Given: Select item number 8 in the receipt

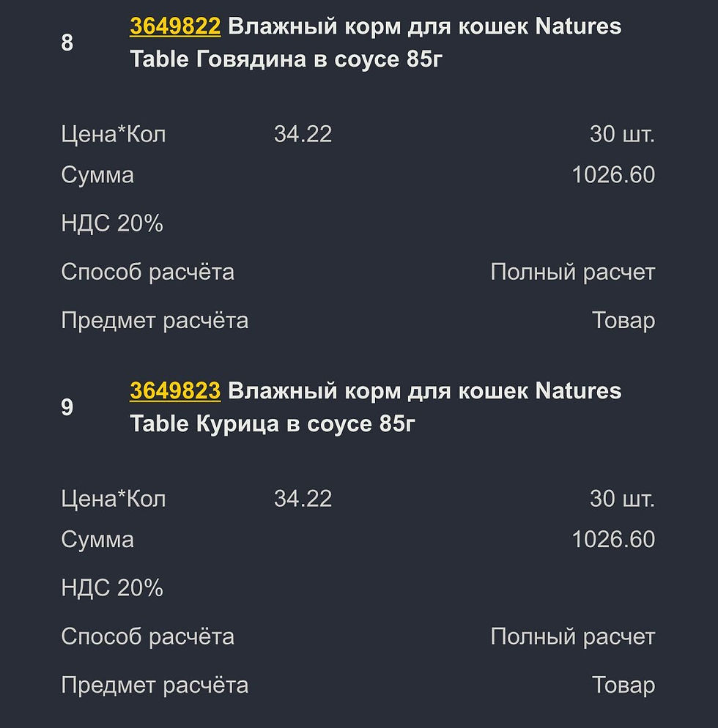Looking at the screenshot, I should pos(67,43).
